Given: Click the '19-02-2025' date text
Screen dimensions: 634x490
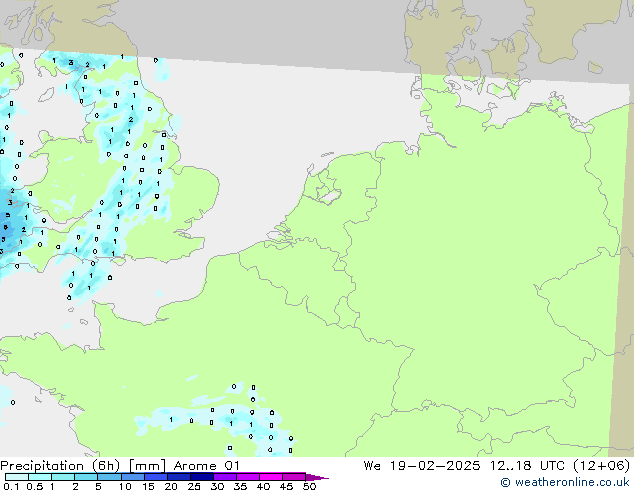Looking at the screenshot, I should click(435, 466).
